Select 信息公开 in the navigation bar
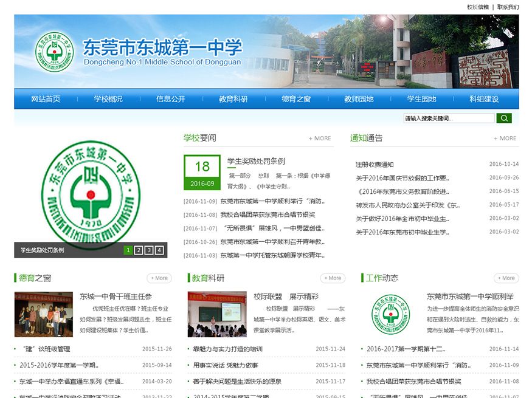The image size is (532, 398). tap(171, 99)
